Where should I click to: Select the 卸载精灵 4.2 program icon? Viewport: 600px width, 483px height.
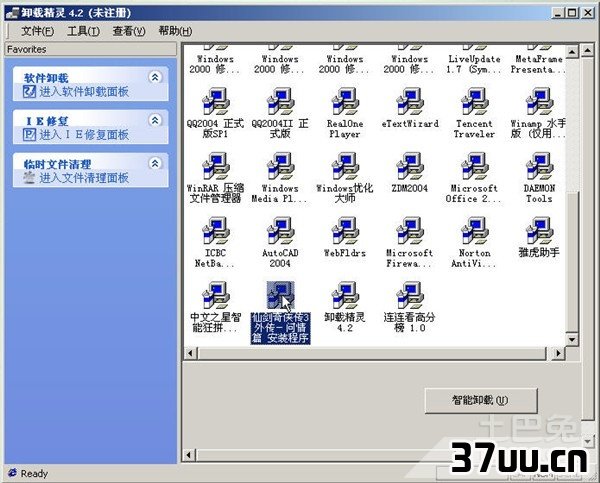(345, 295)
